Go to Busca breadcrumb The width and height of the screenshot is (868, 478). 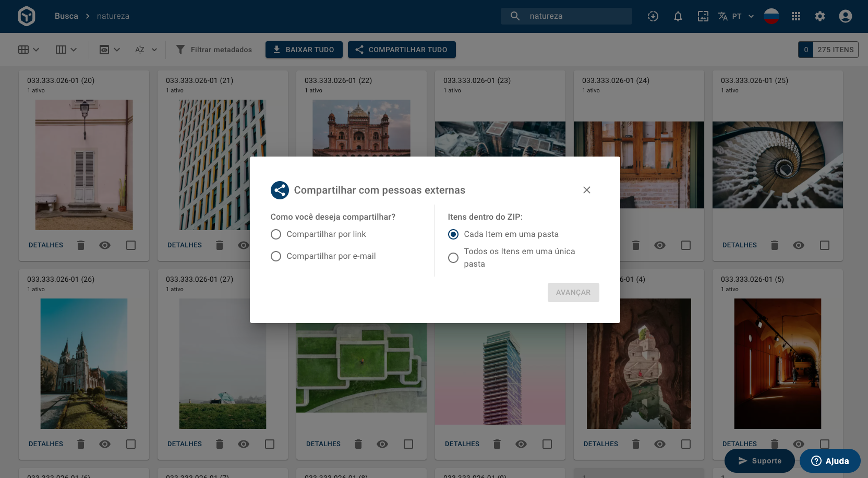66,16
